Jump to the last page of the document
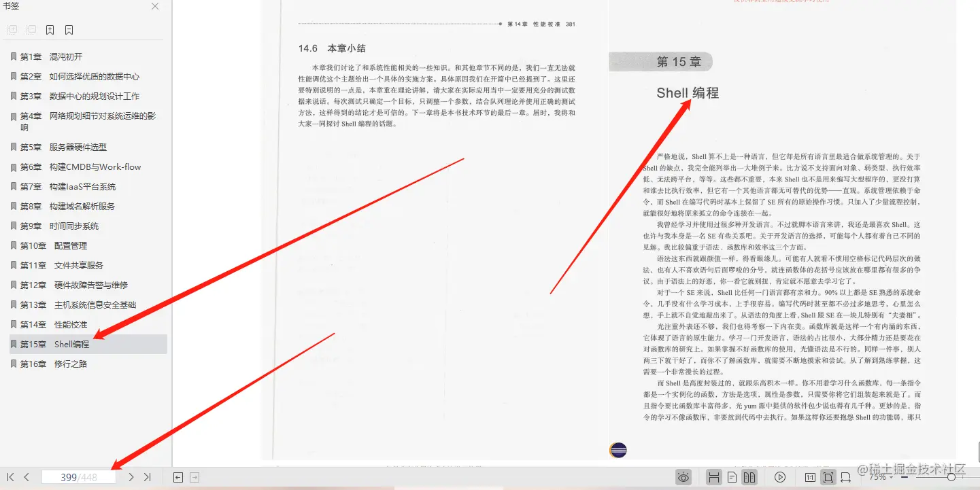This screenshot has width=980, height=490. [x=148, y=477]
